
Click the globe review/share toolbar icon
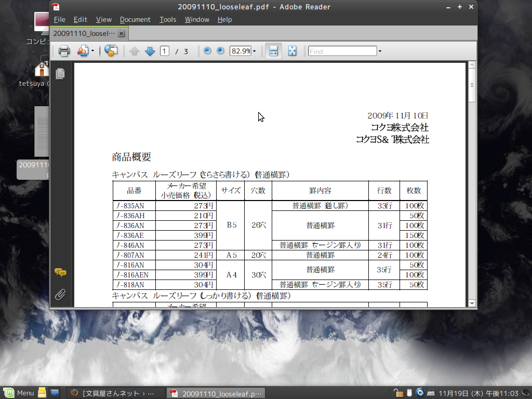111,51
